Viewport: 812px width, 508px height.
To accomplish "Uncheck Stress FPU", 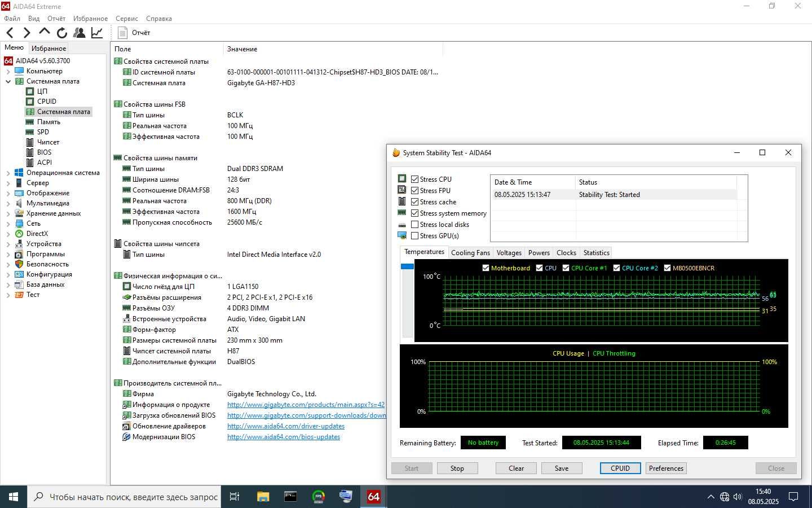I will [414, 191].
